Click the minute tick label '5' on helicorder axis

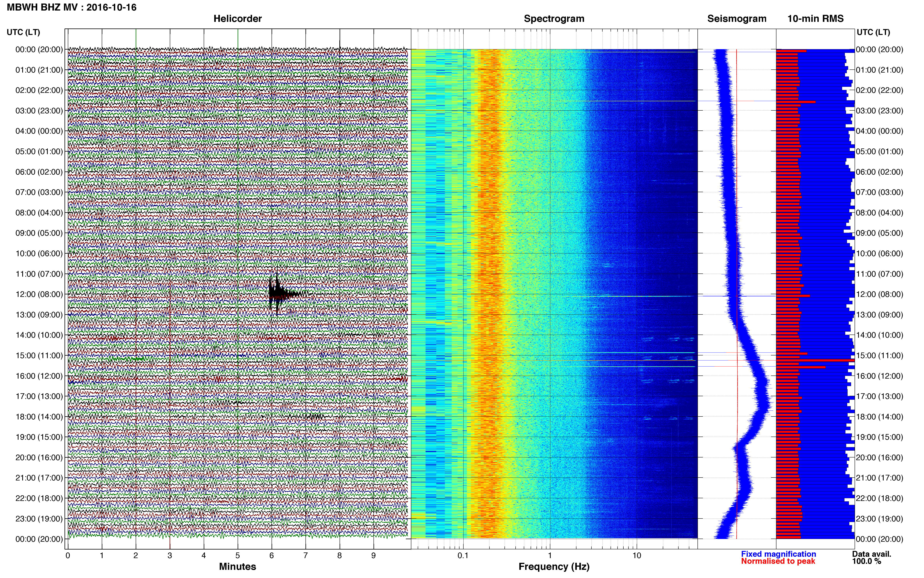pyautogui.click(x=238, y=555)
